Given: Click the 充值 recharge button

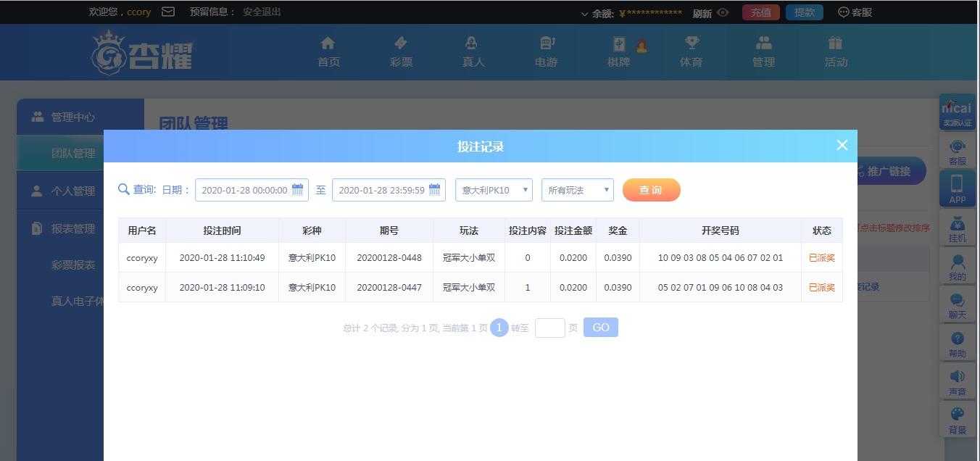Looking at the screenshot, I should coord(760,12).
